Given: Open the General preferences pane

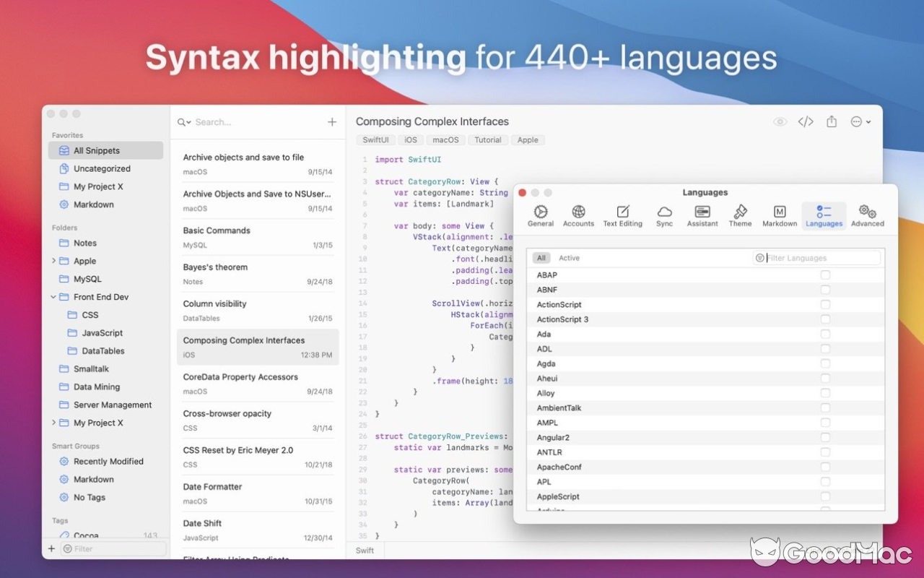Looking at the screenshot, I should click(540, 215).
